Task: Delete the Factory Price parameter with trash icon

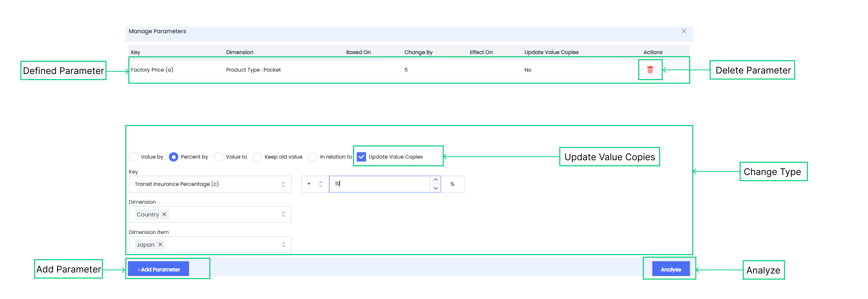Action: (650, 70)
